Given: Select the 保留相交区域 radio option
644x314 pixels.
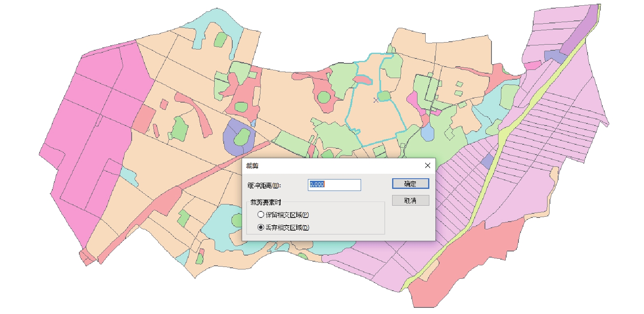Looking at the screenshot, I should (261, 215).
